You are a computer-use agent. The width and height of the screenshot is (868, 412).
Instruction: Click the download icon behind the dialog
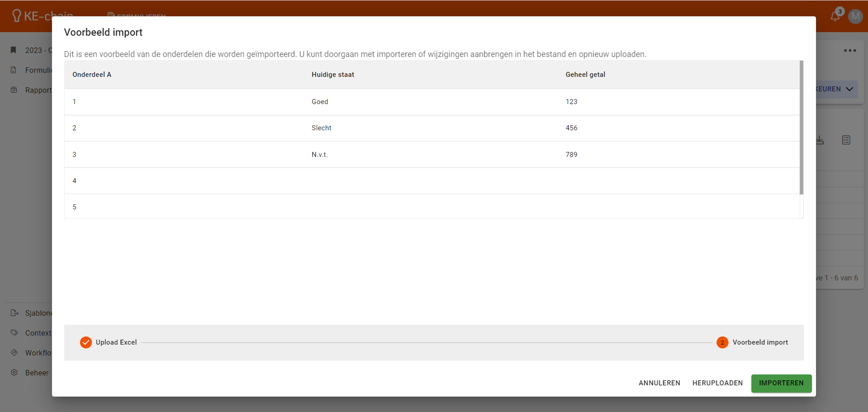click(x=820, y=140)
